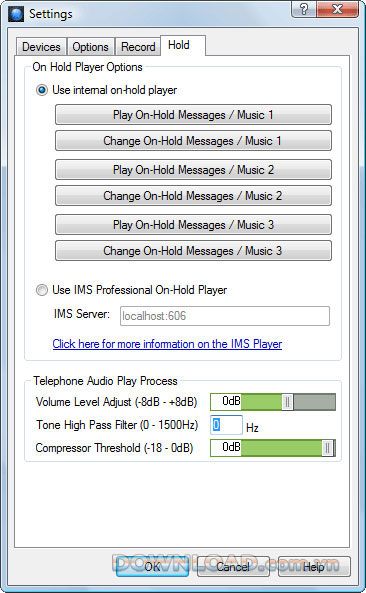
Task: Select Use internal on-hold player
Action: click(x=42, y=90)
